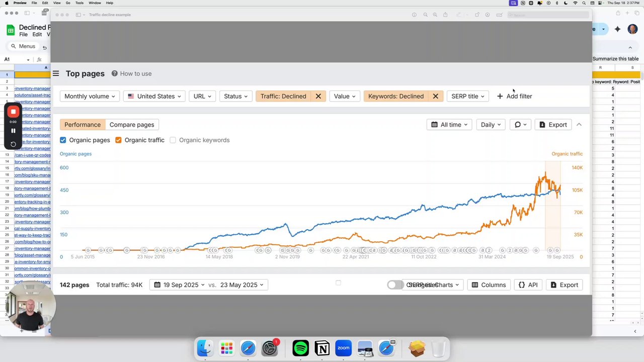Toggle the SERP titles switch
The width and height of the screenshot is (644, 362).
pyautogui.click(x=395, y=285)
